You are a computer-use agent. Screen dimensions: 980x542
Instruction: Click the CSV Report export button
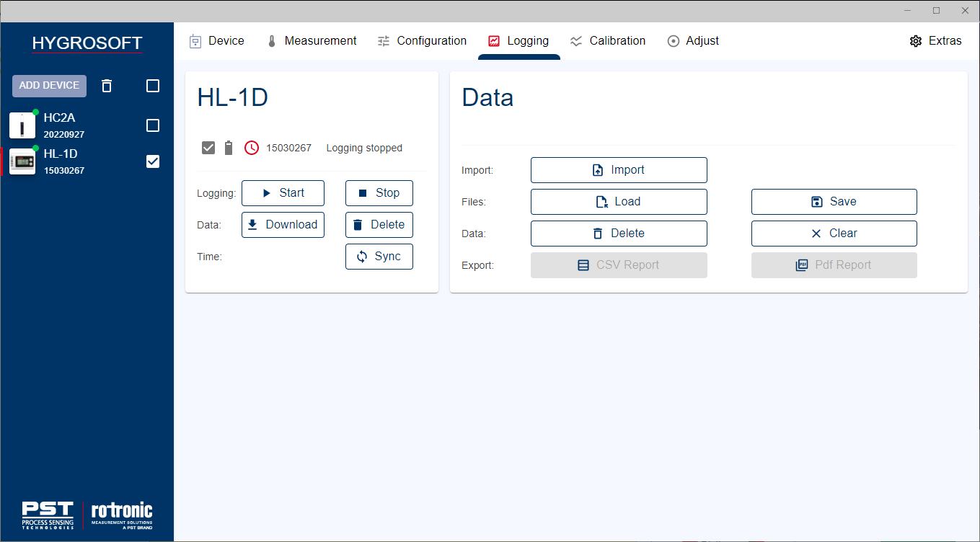point(619,265)
